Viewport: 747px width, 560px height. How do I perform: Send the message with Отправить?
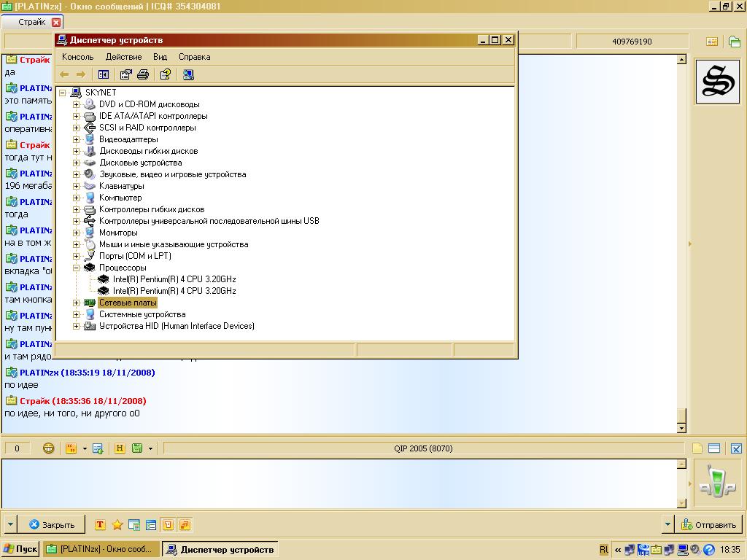[709, 525]
